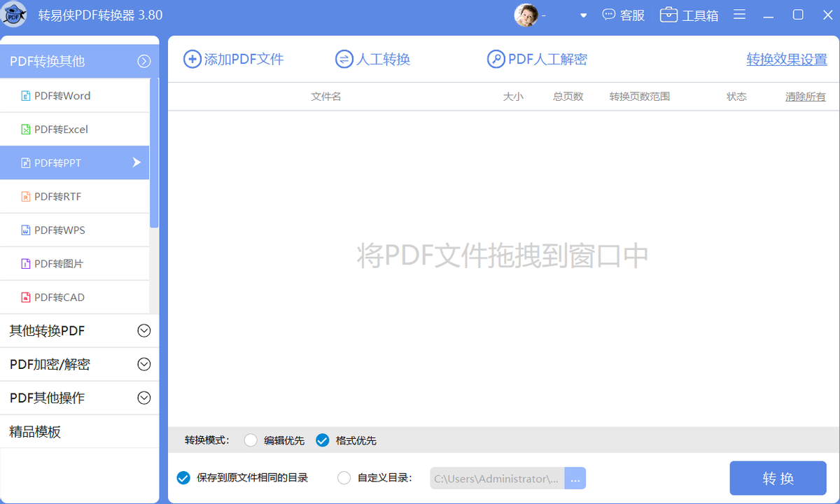Click the PDF转PPT file icon
The height and width of the screenshot is (504, 840).
tap(26, 163)
